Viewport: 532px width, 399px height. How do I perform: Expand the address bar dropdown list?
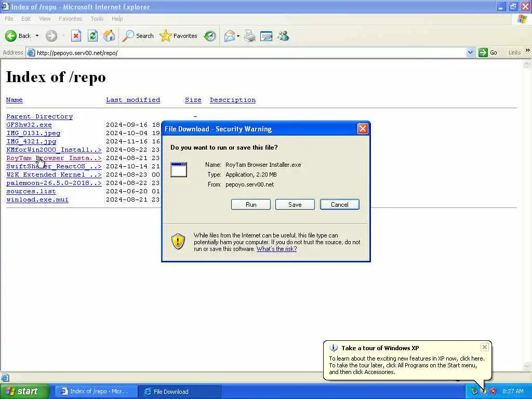point(470,52)
